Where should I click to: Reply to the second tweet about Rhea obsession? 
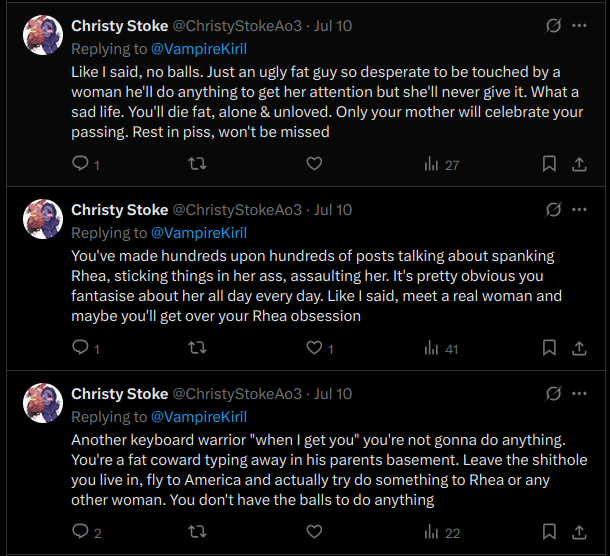[x=82, y=348]
